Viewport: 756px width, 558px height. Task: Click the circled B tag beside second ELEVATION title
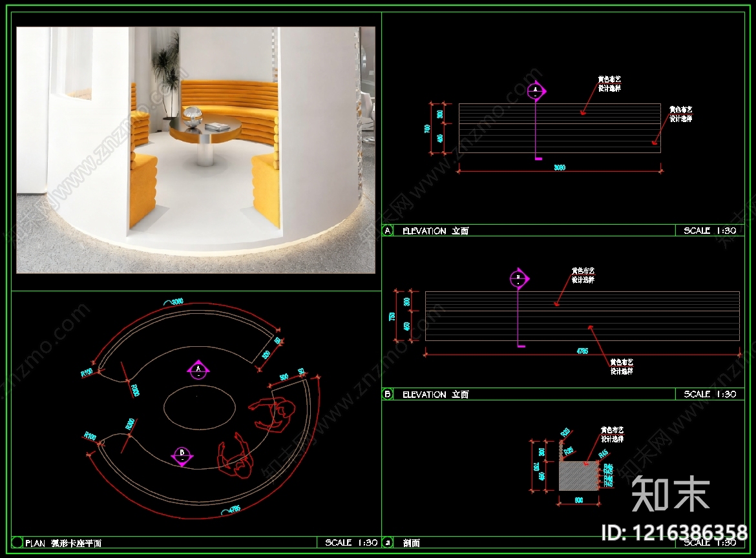[x=388, y=395]
